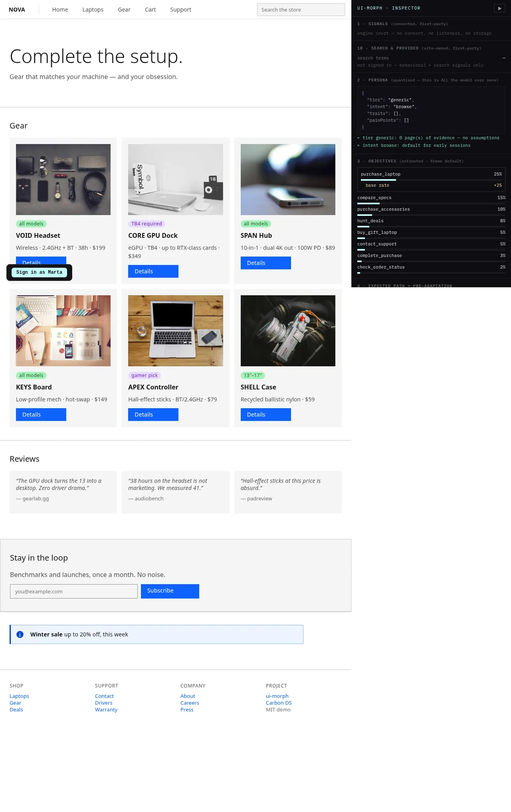511x812 pixels.
Task: Click the gamer pick tag
Action: tap(145, 375)
